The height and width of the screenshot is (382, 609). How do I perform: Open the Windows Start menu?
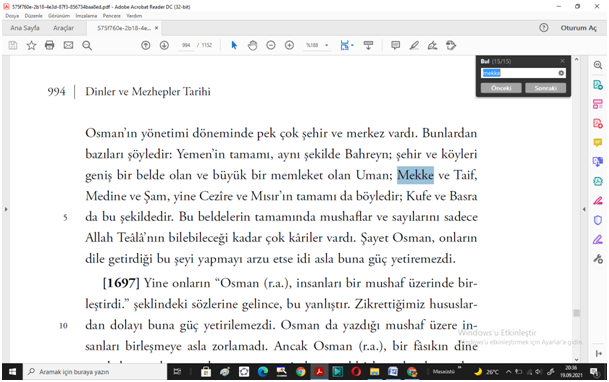(12, 372)
